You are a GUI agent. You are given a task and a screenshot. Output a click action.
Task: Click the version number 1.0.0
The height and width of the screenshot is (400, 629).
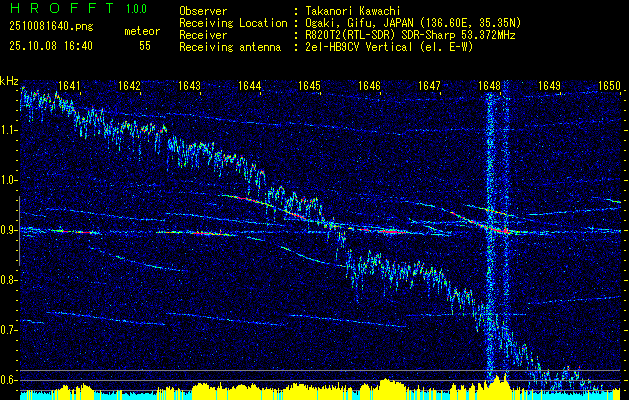pyautogui.click(x=136, y=9)
